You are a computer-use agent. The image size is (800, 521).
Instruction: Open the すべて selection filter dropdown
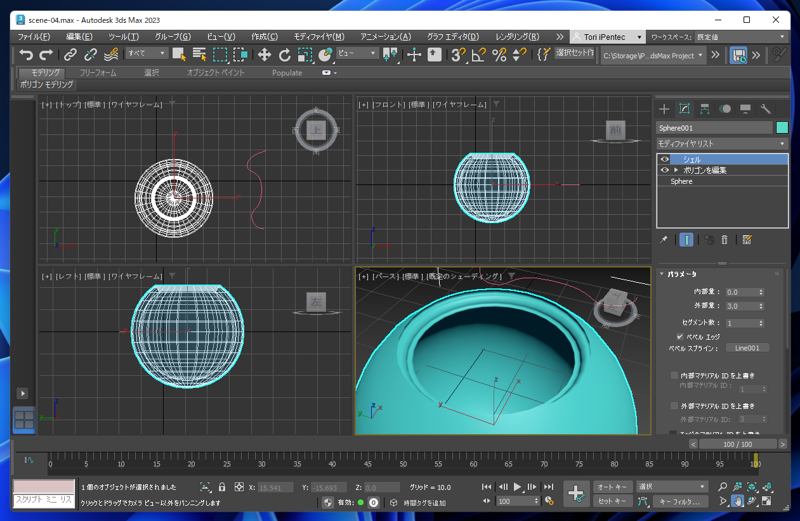pos(146,53)
